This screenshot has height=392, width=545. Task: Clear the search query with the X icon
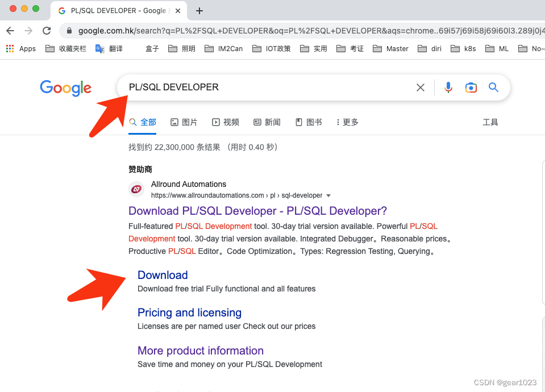tap(420, 87)
